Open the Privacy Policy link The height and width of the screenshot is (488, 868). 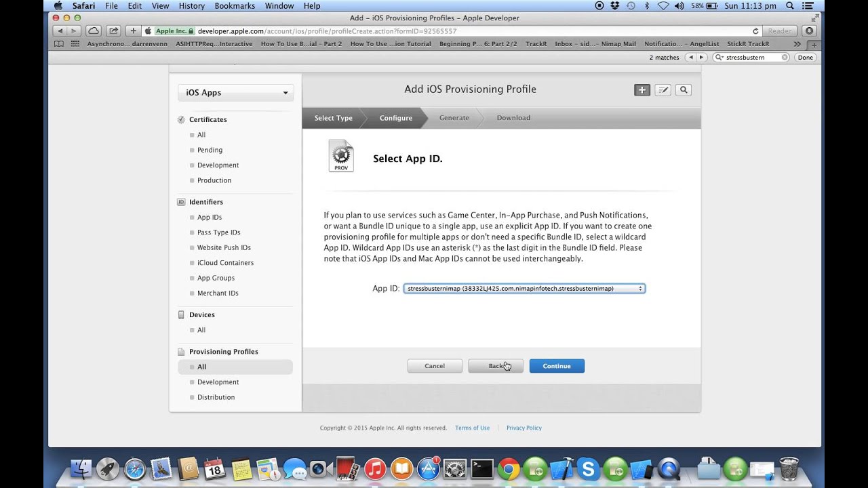[524, 428]
